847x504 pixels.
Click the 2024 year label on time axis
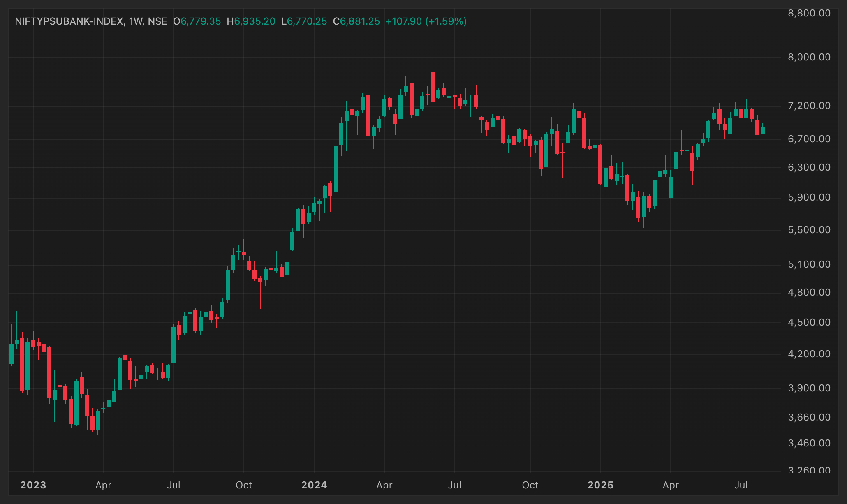(x=314, y=485)
